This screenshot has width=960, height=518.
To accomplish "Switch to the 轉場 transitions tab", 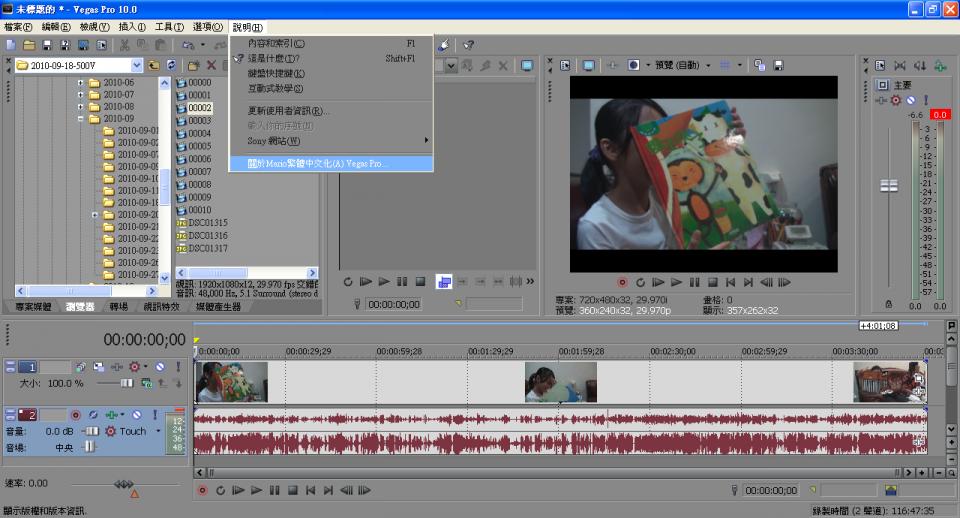I will (118, 306).
